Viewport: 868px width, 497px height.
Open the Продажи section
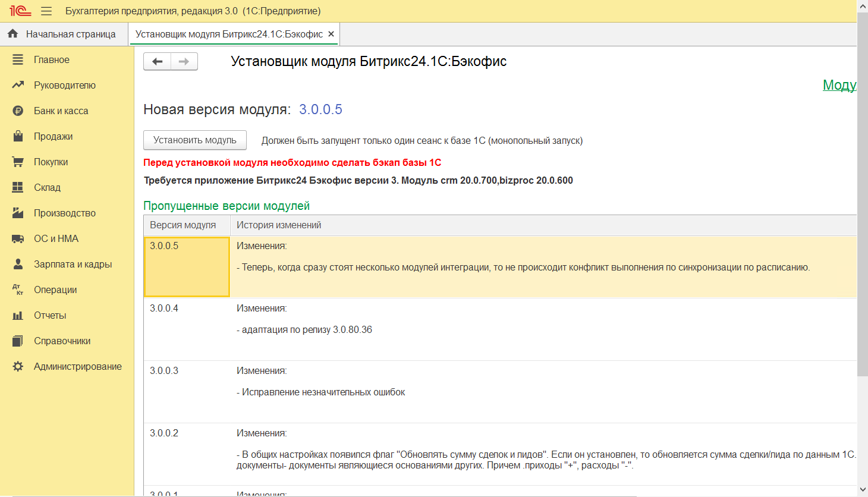coord(54,136)
